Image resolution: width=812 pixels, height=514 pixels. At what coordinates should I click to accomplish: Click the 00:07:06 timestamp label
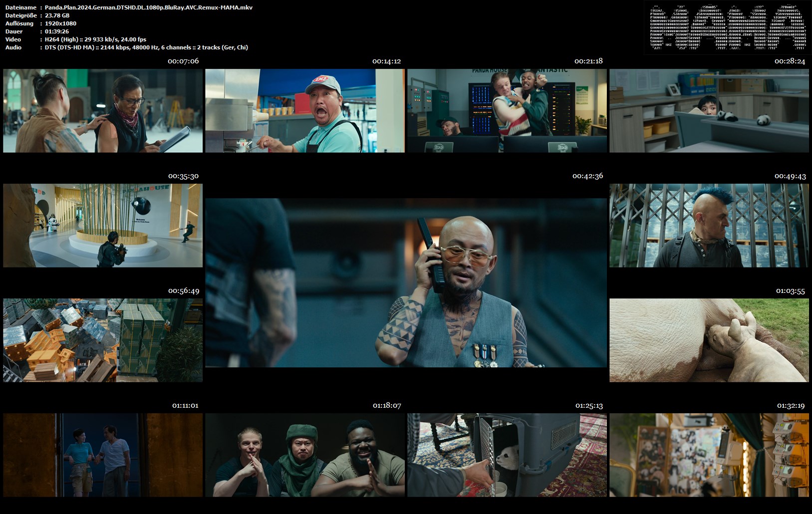coord(183,61)
